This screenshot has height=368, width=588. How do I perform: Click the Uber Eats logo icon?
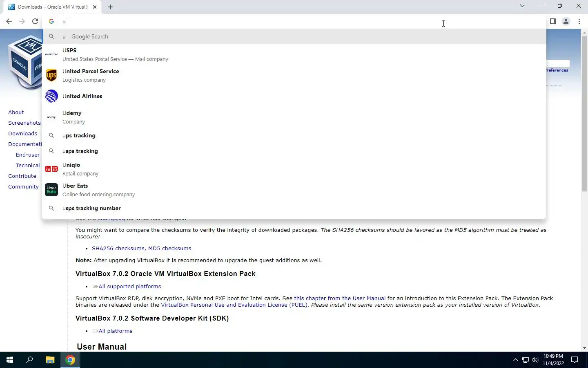coord(51,190)
